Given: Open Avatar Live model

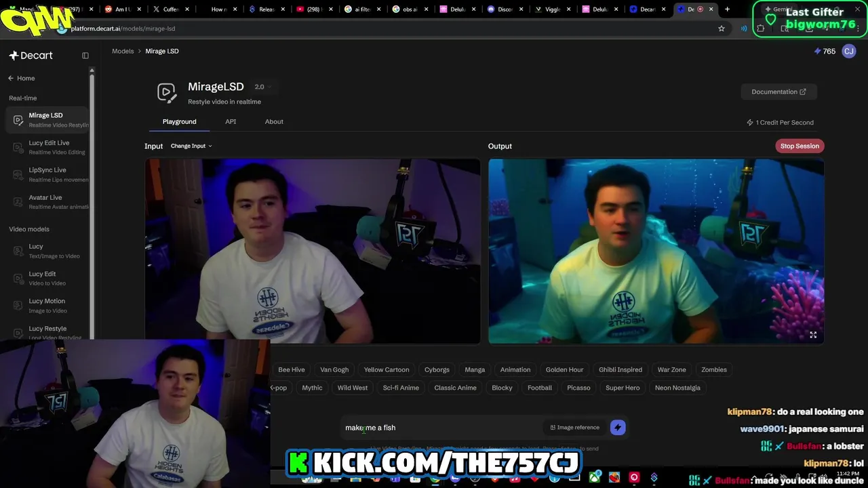Looking at the screenshot, I should click(x=47, y=201).
